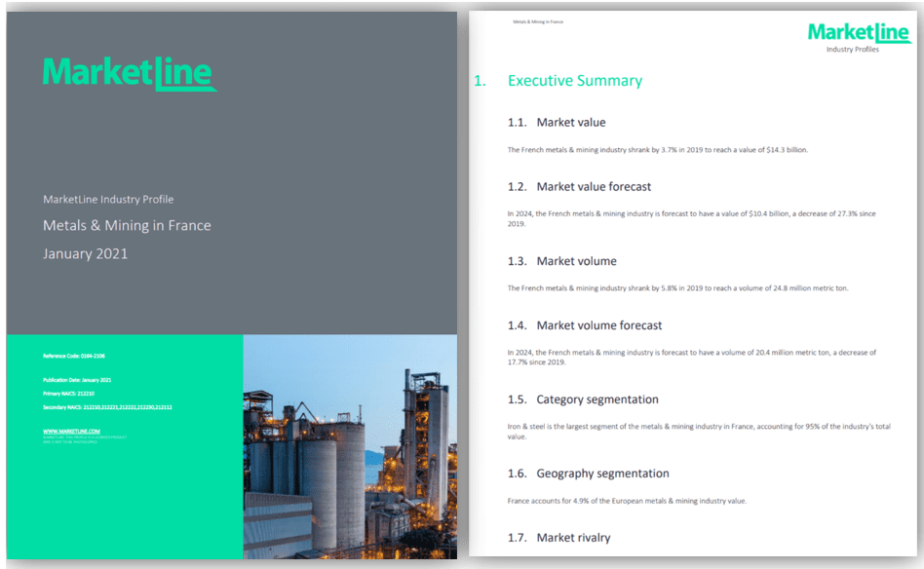Viewport: 924px width, 569px height.
Task: Click the sentence 'France accounts for 4.9%'
Action: click(627, 501)
